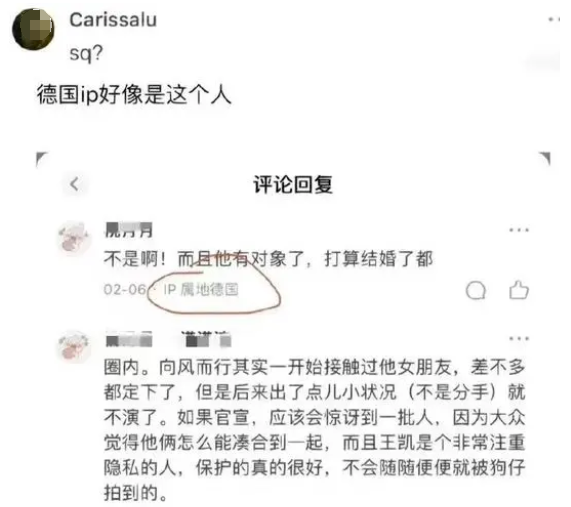Open the more options dots beside Carissalu post
This screenshot has height=507, width=571.
point(554,19)
